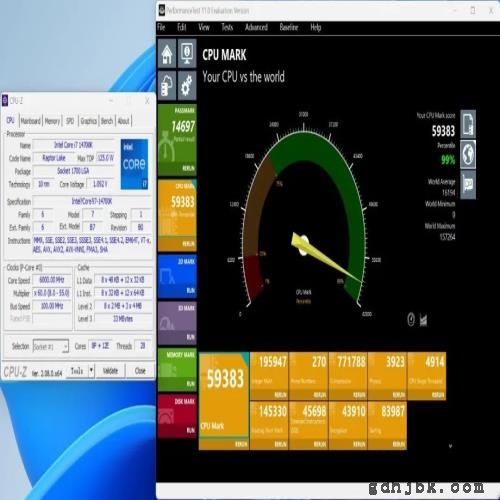500x500 pixels.
Task: Click the green 99% percentile value
Action: [448, 160]
